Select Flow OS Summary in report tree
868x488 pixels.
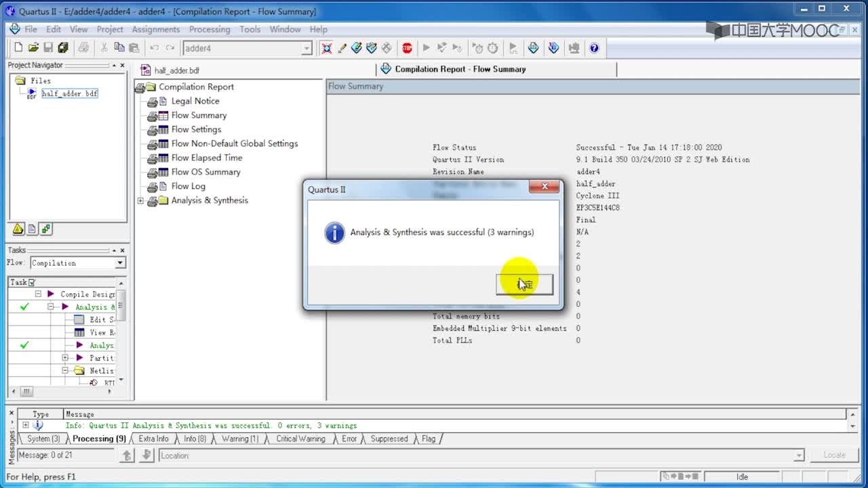[x=205, y=172]
